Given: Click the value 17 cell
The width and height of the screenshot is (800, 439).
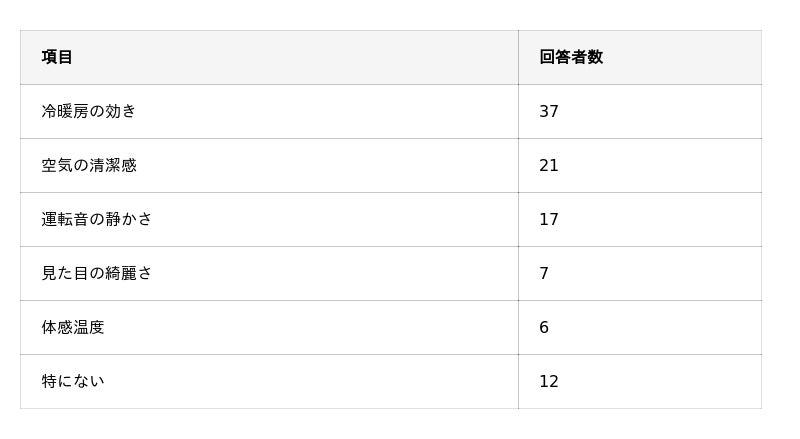Looking at the screenshot, I should [x=549, y=219].
